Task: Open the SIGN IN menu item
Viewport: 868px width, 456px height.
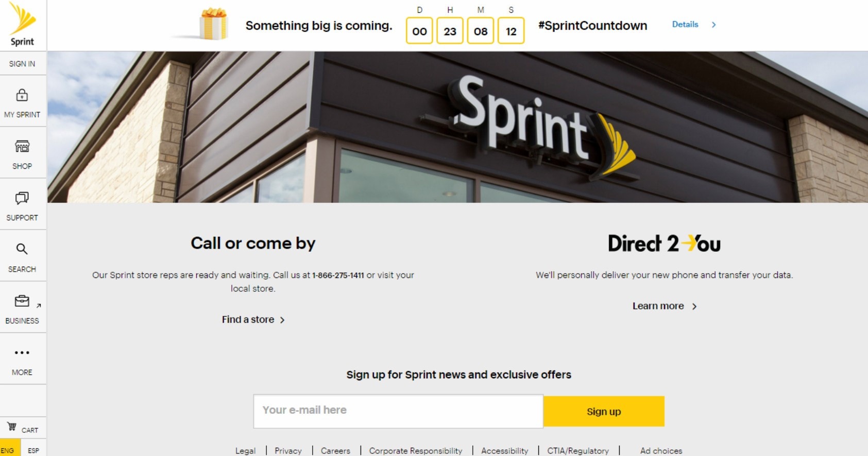Action: coord(22,64)
